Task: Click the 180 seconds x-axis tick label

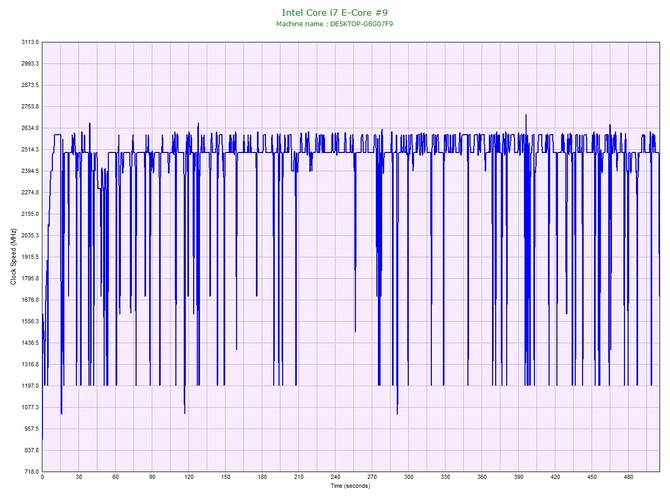Action: tap(262, 477)
